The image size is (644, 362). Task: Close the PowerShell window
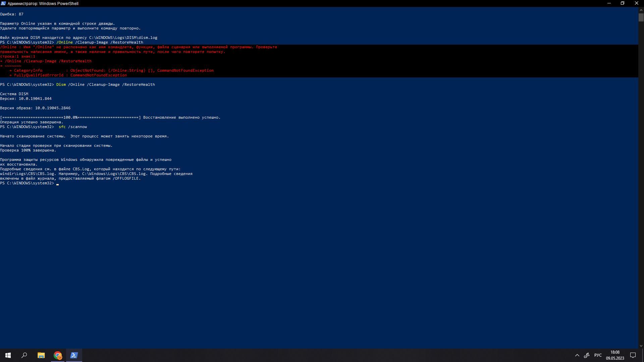(636, 3)
